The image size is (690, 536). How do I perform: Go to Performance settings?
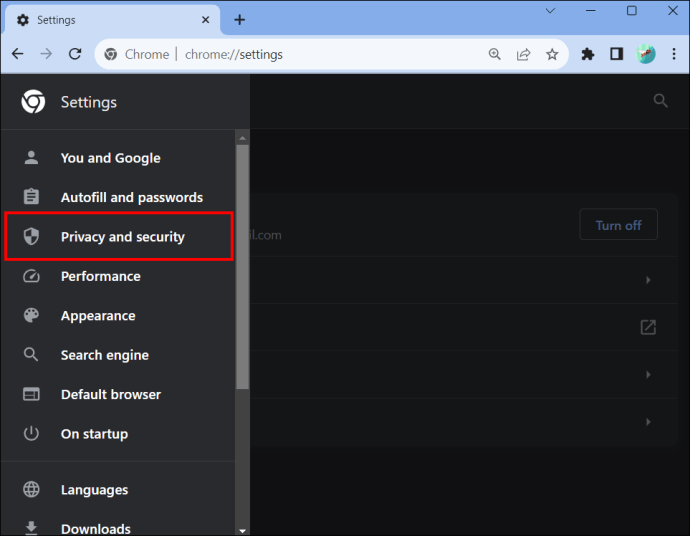(118, 276)
